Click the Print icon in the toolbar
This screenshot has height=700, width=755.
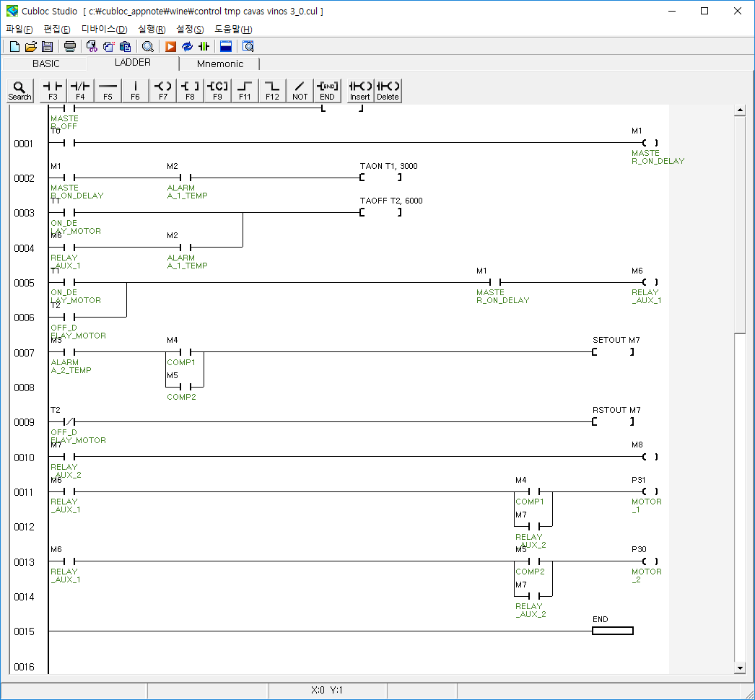click(70, 47)
